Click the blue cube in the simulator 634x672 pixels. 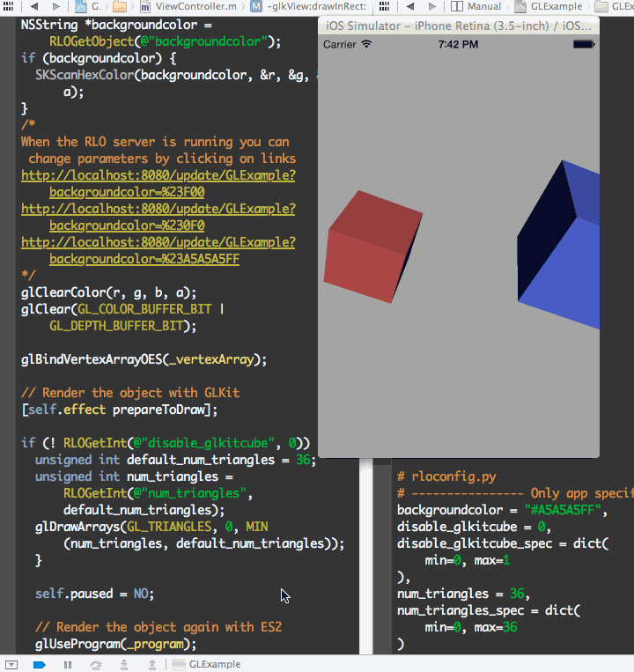558,245
